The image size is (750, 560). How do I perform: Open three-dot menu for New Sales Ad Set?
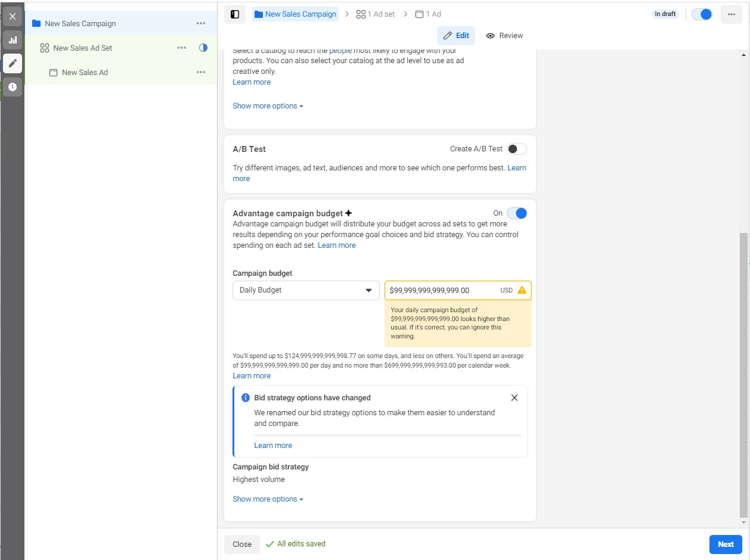pos(182,48)
